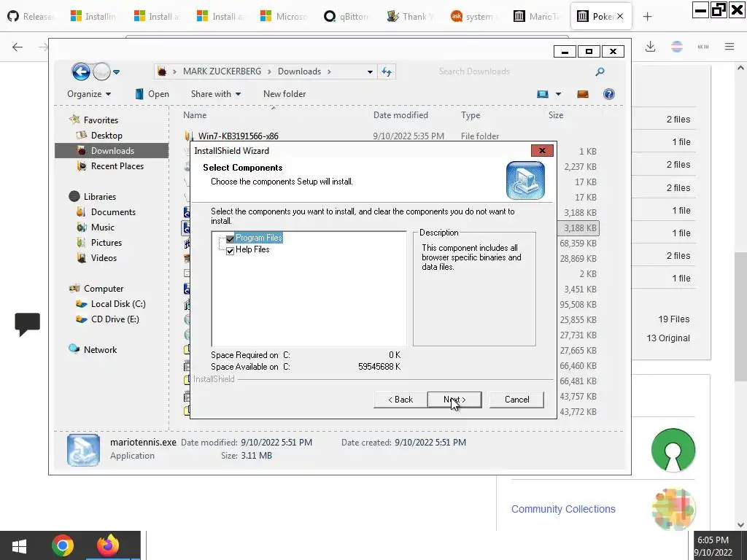Toggle the Program Files component checkbox
Viewport: 747px width, 560px height.
pos(230,238)
